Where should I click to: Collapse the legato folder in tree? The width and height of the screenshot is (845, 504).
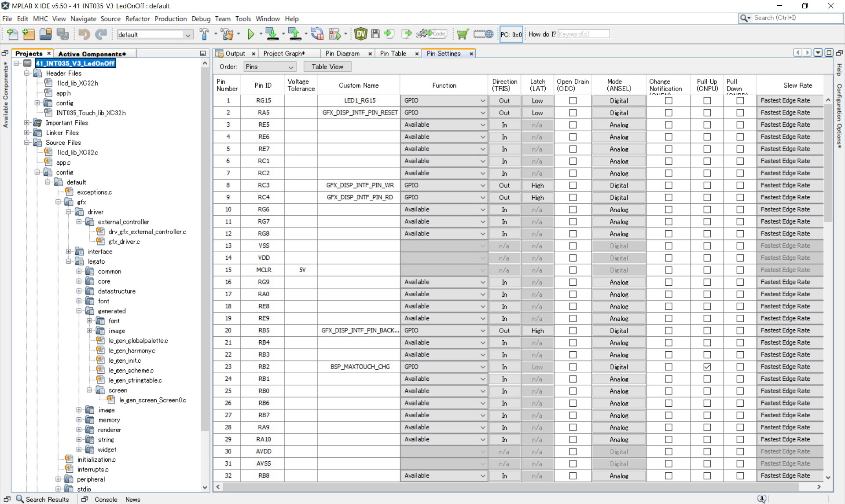69,261
